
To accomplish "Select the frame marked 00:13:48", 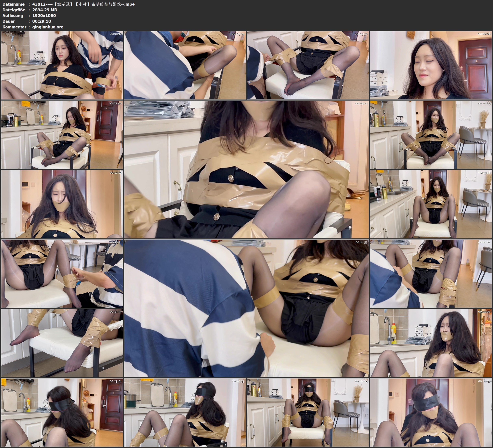I will pyautogui.click(x=431, y=204).
